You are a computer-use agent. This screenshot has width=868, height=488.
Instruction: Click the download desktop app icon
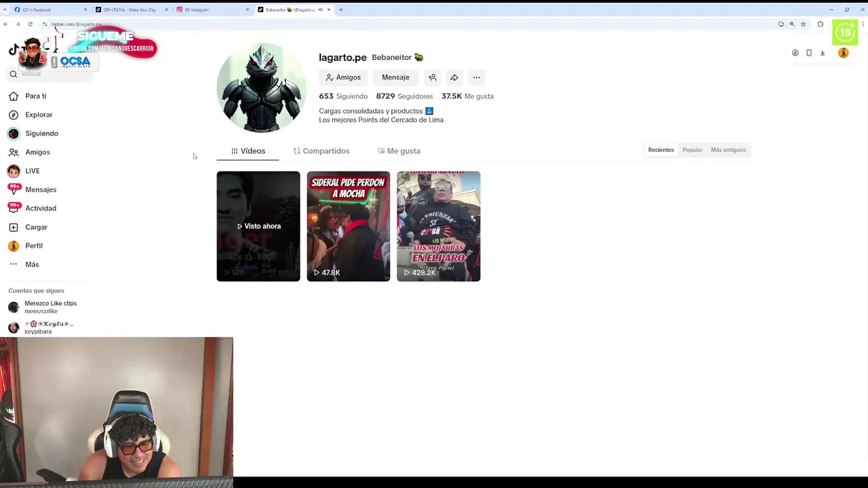(x=823, y=53)
